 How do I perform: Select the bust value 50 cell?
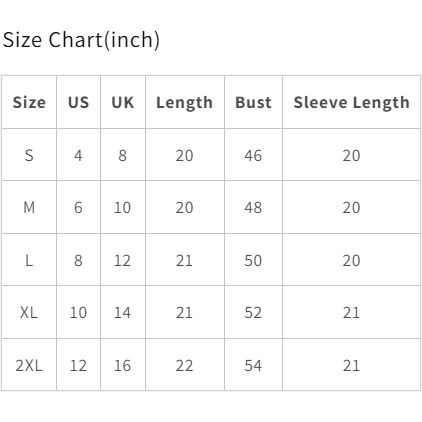[253, 260]
